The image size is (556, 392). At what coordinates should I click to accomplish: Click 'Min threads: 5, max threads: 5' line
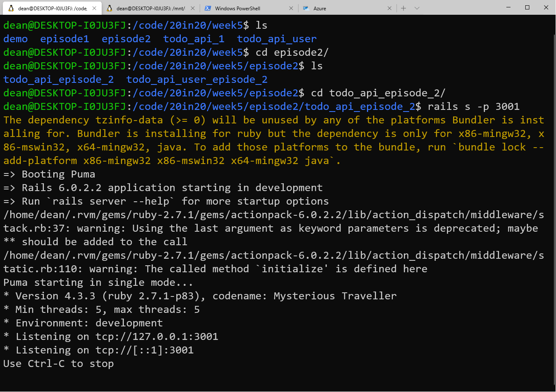[x=102, y=310]
